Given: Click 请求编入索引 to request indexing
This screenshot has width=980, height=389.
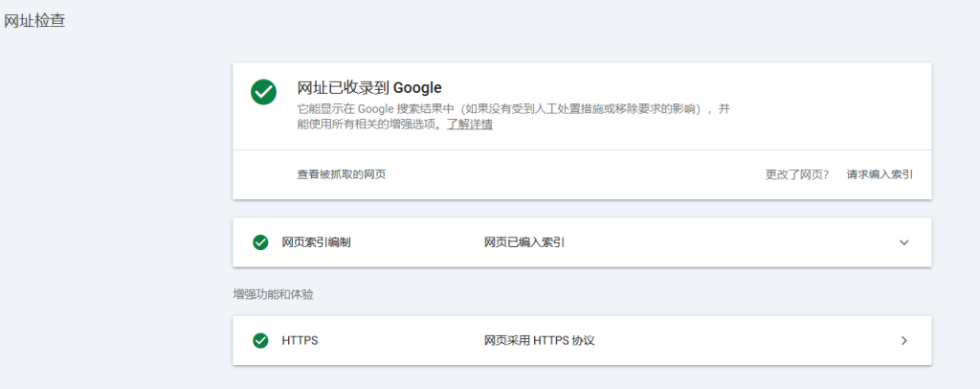Looking at the screenshot, I should (880, 174).
